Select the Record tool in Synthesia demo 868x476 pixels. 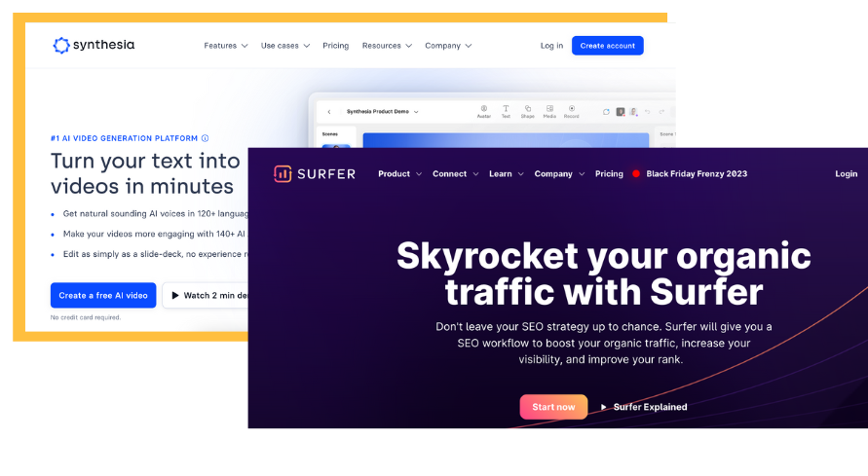point(571,111)
